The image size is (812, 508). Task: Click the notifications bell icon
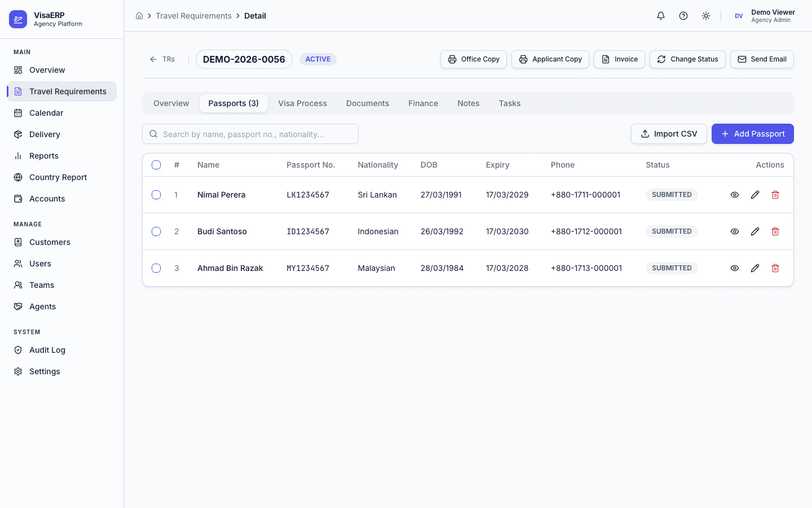pyautogui.click(x=661, y=16)
